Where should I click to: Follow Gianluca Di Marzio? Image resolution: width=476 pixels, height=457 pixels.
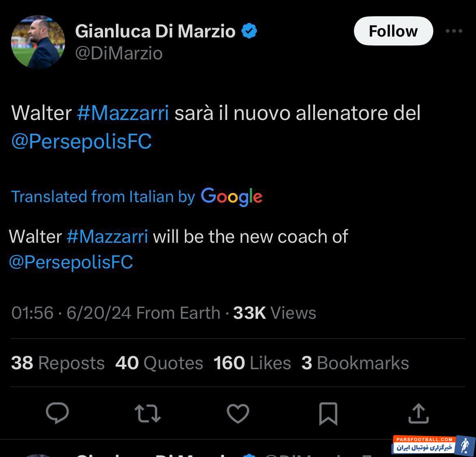pyautogui.click(x=393, y=31)
